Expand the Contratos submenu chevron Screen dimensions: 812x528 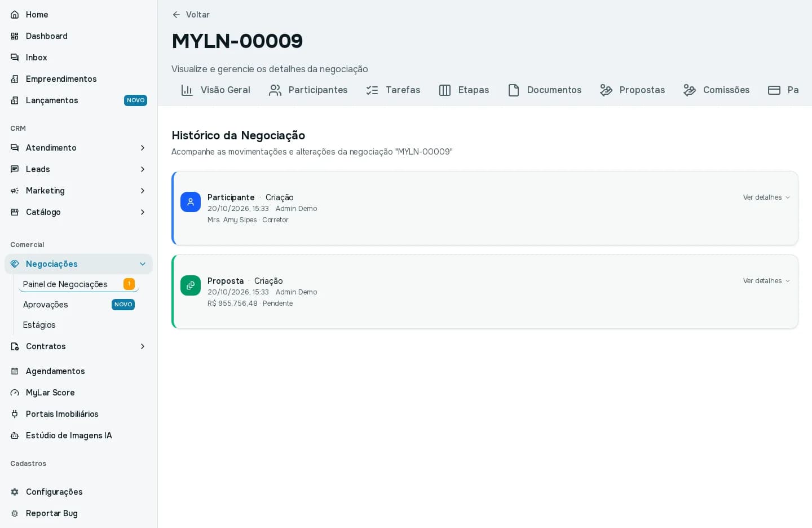[143, 346]
